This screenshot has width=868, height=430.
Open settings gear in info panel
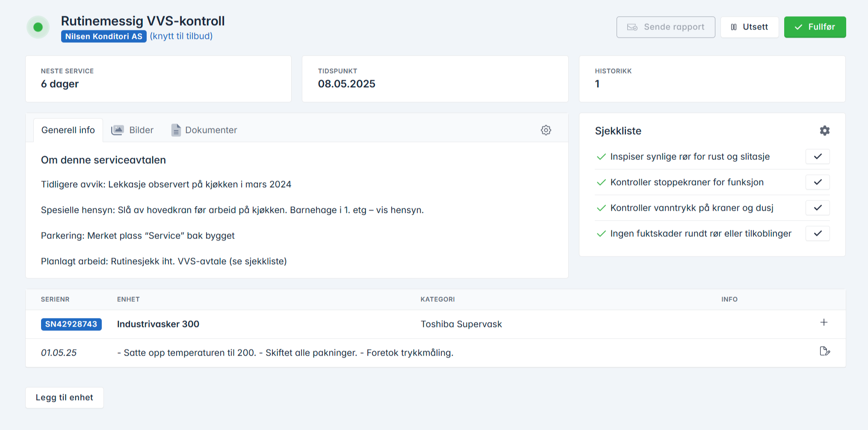pyautogui.click(x=546, y=130)
